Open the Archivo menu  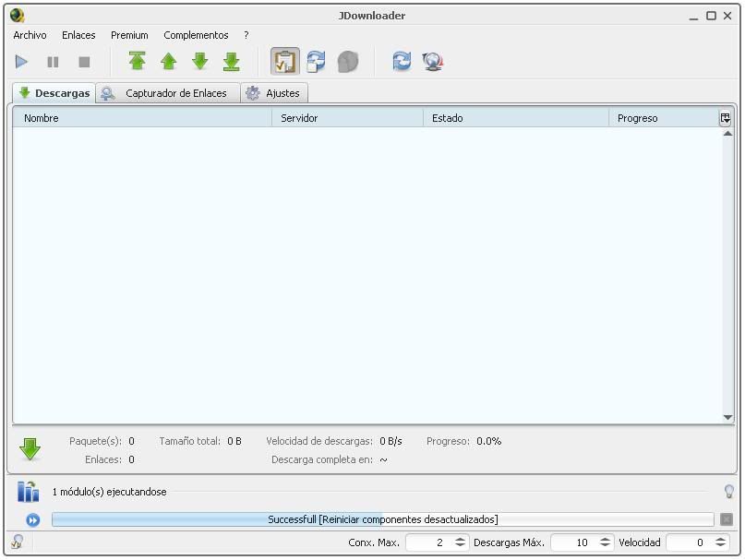[30, 35]
